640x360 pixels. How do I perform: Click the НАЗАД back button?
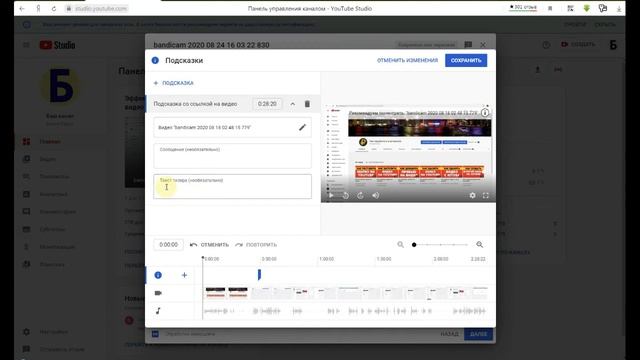click(449, 334)
